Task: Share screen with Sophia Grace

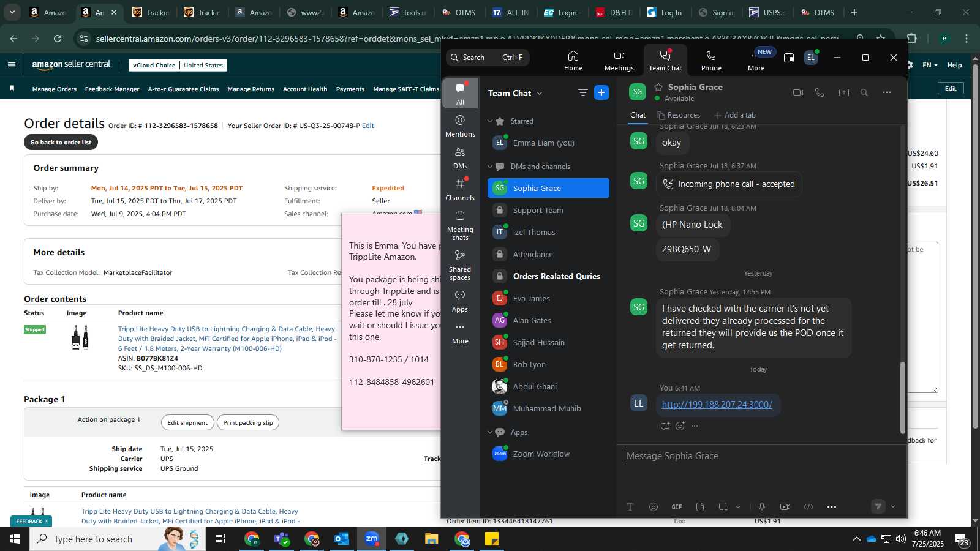Action: tap(843, 92)
